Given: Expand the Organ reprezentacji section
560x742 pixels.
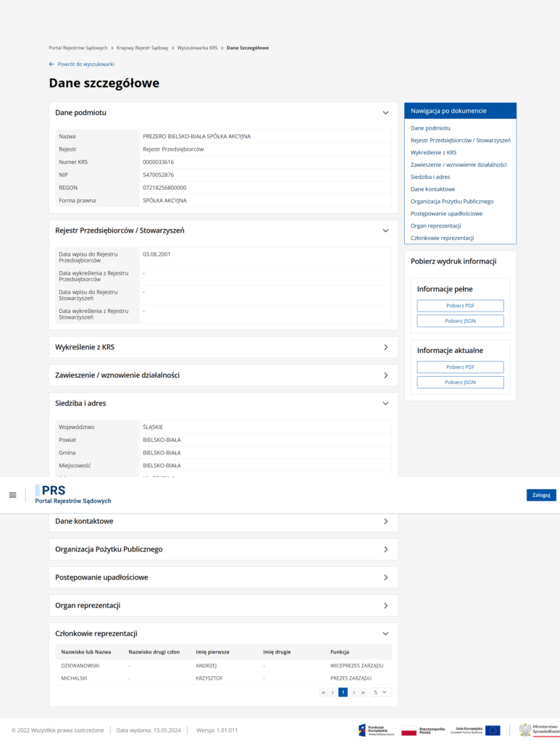Looking at the screenshot, I should click(385, 606).
